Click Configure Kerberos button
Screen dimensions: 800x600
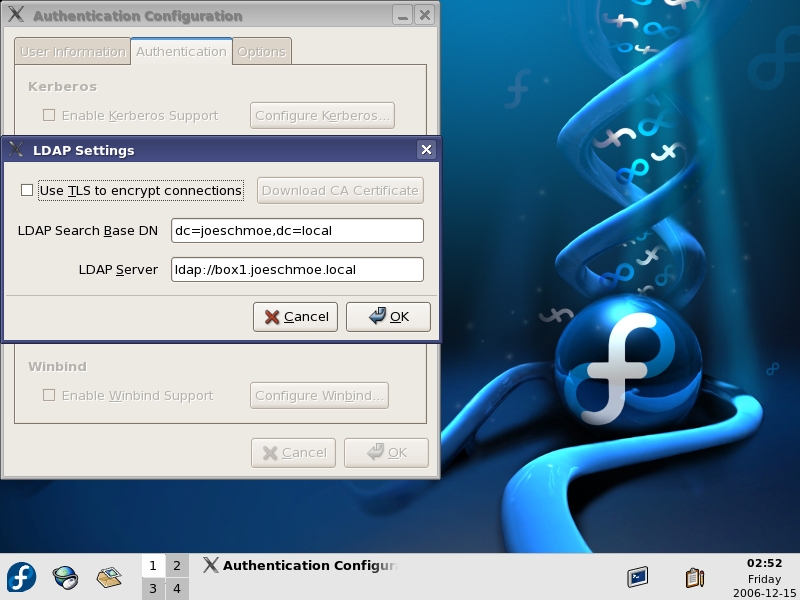click(322, 115)
